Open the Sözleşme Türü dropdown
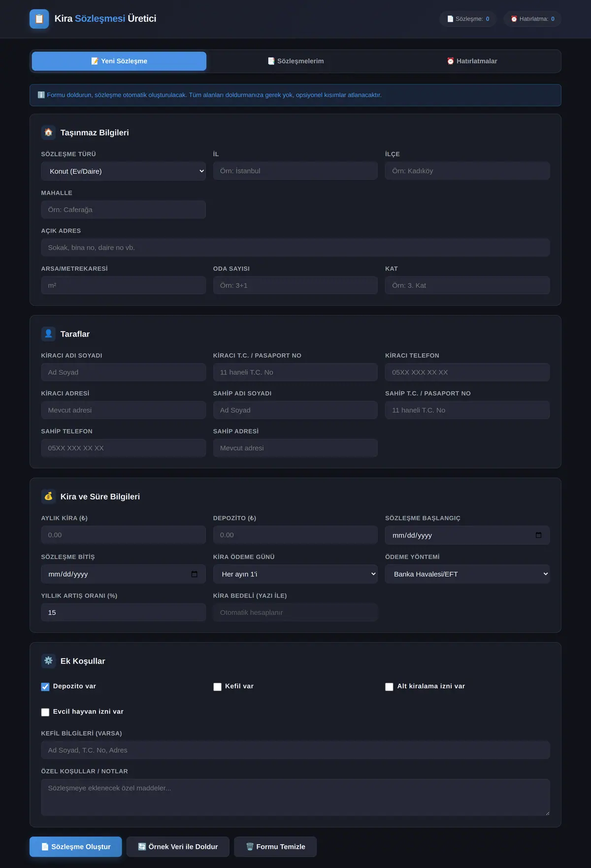 click(124, 171)
